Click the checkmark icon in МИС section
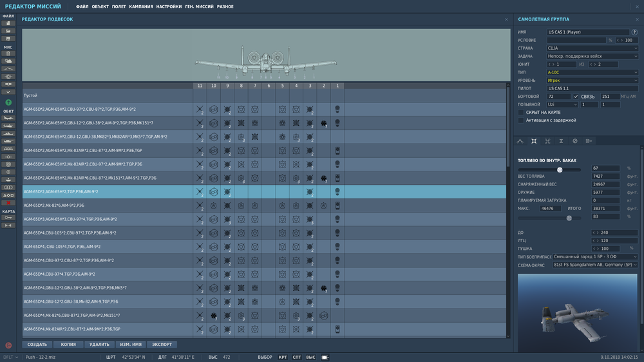 tap(8, 92)
